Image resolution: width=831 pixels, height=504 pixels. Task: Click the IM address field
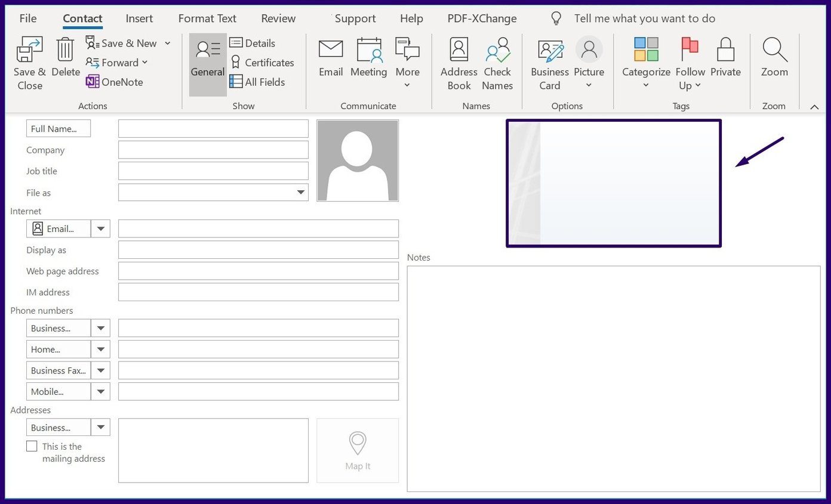point(258,292)
